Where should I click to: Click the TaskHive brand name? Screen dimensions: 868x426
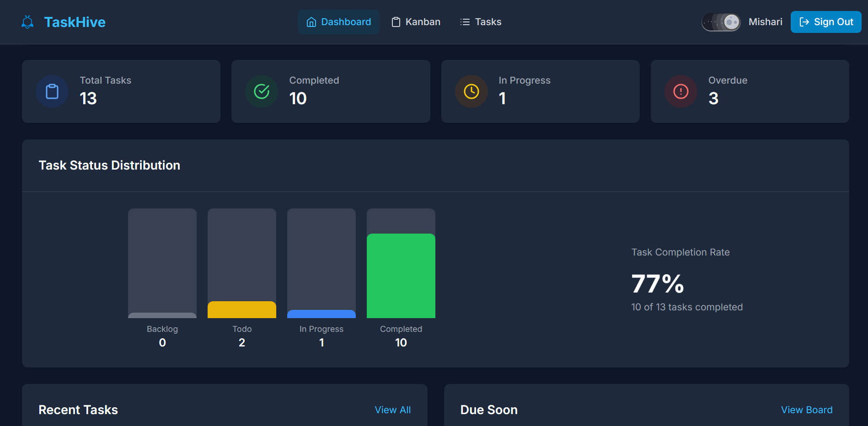coord(75,22)
